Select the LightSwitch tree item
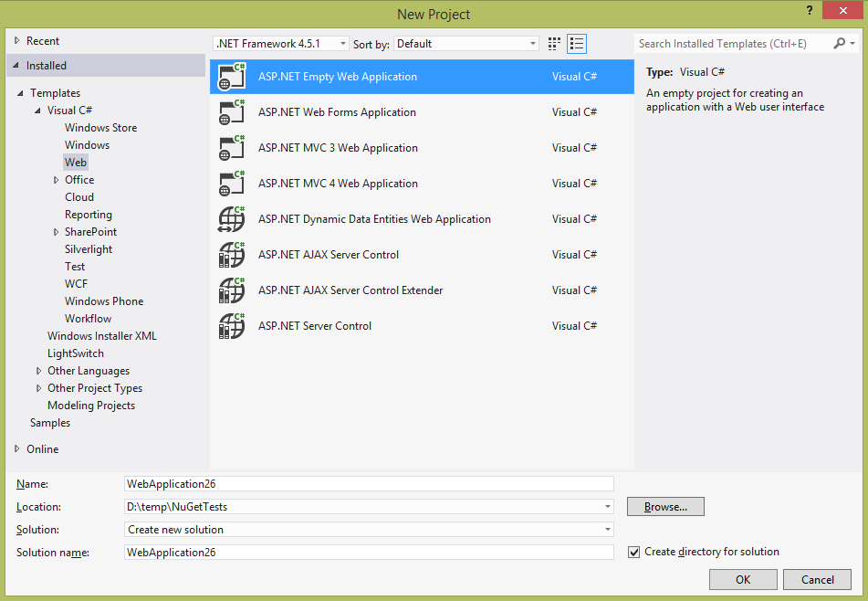868x601 pixels. pyautogui.click(x=75, y=353)
